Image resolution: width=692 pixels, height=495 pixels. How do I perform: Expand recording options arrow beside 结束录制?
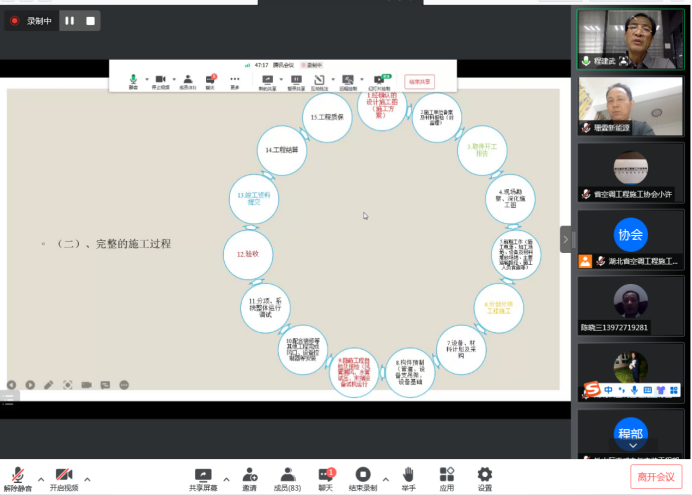point(386,479)
